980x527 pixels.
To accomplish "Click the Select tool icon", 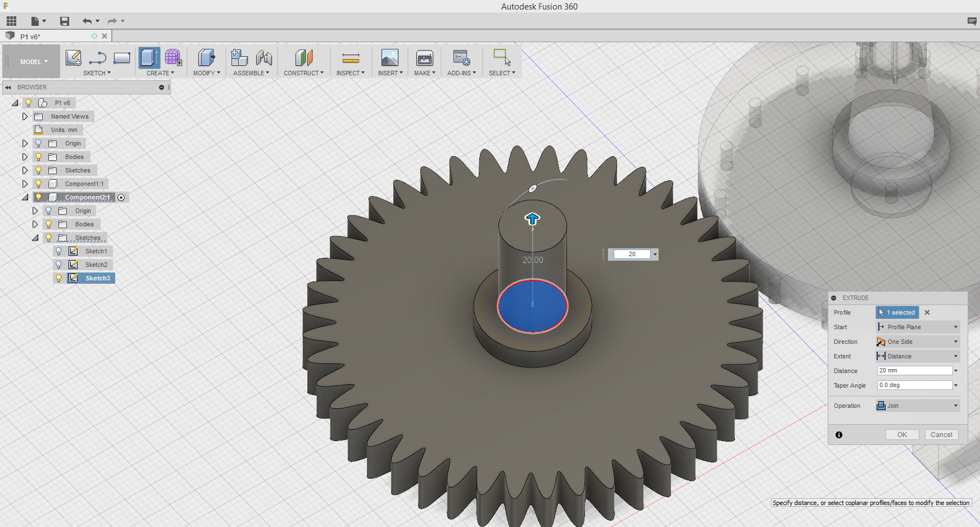I will tap(502, 57).
